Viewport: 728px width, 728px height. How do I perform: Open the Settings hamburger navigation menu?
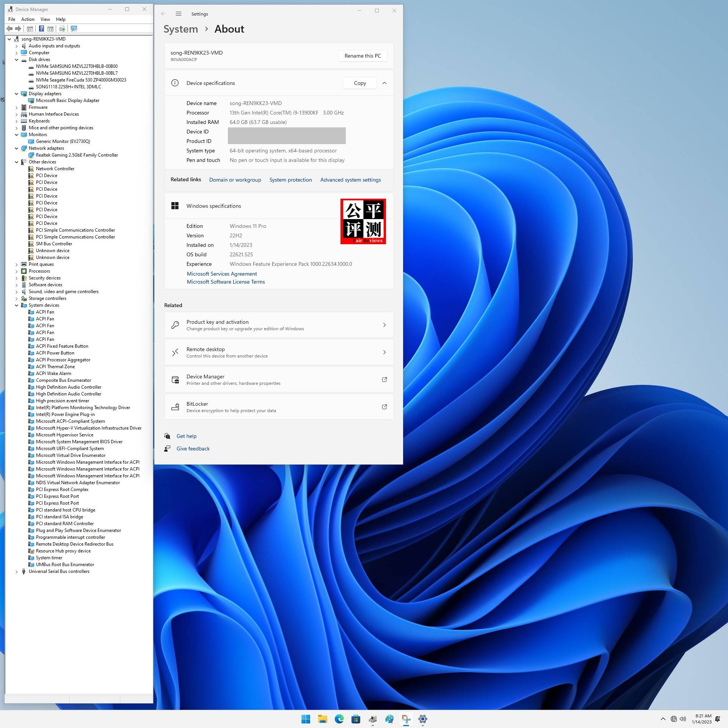click(x=179, y=14)
